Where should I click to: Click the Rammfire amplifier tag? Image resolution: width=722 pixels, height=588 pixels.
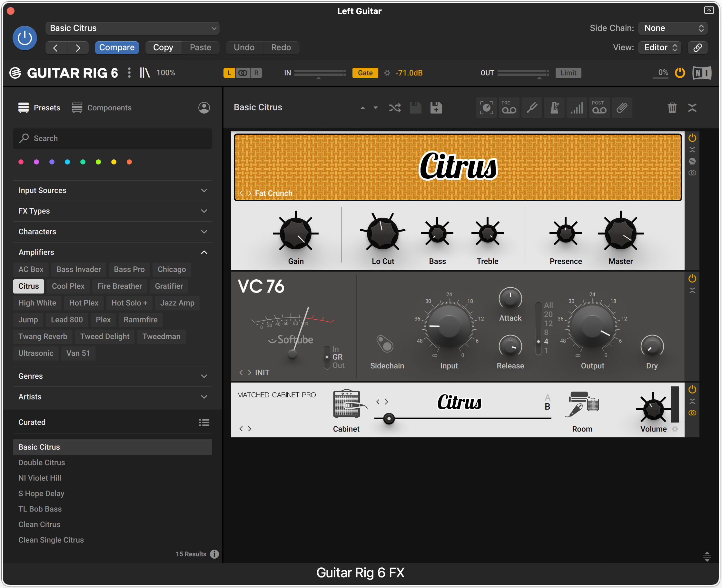(141, 320)
